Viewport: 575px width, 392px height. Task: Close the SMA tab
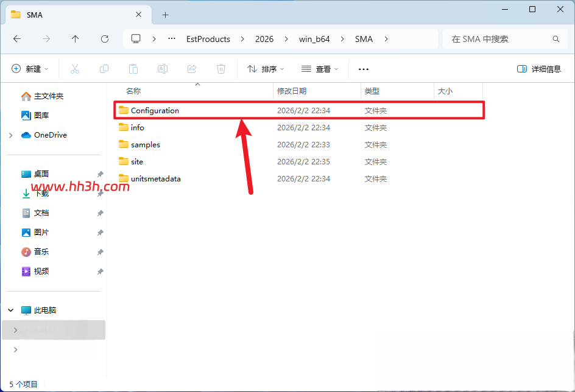coord(139,15)
